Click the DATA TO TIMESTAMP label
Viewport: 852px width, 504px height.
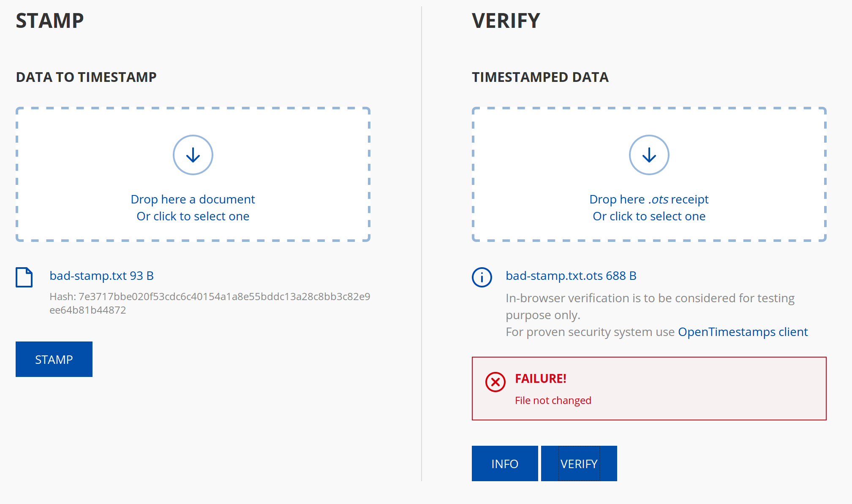pos(86,77)
